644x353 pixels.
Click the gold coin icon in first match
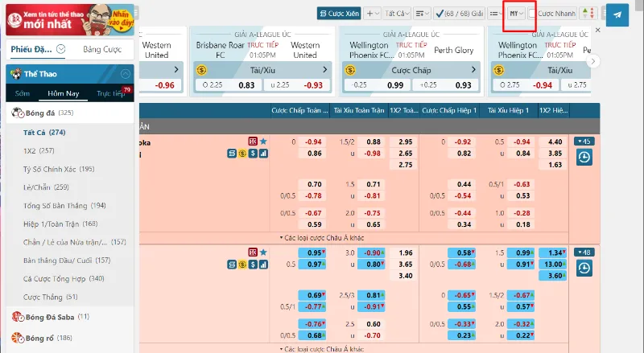tap(242, 153)
